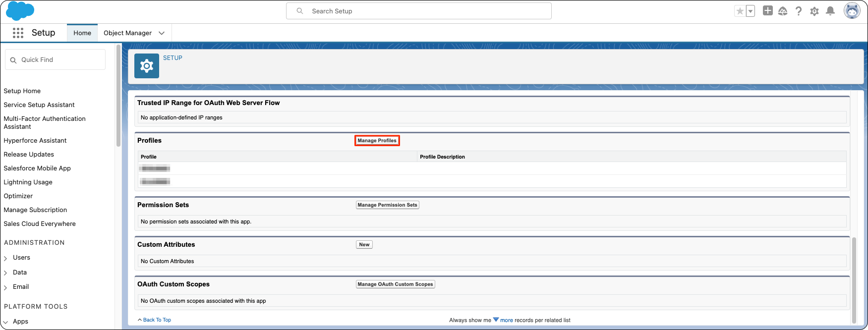Click the Manage Permission Sets button
This screenshot has width=868, height=330.
tap(388, 205)
